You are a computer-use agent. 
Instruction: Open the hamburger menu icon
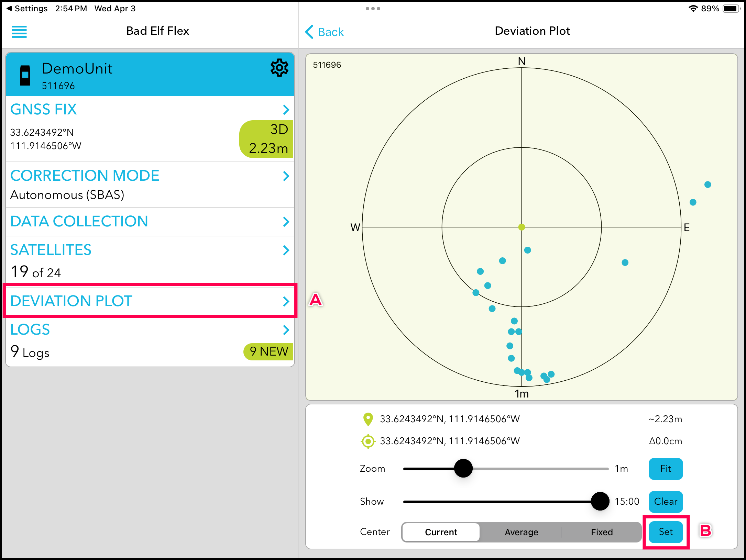[x=19, y=32]
